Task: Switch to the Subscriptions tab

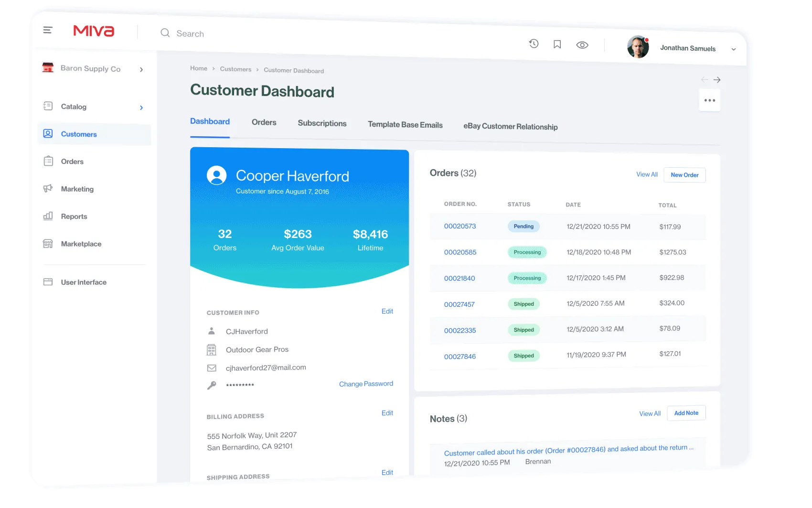Action: click(x=322, y=123)
